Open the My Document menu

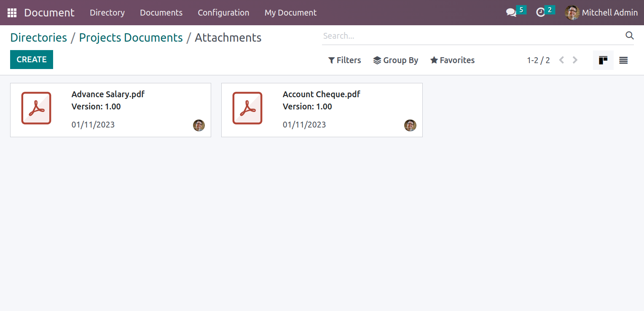[290, 13]
